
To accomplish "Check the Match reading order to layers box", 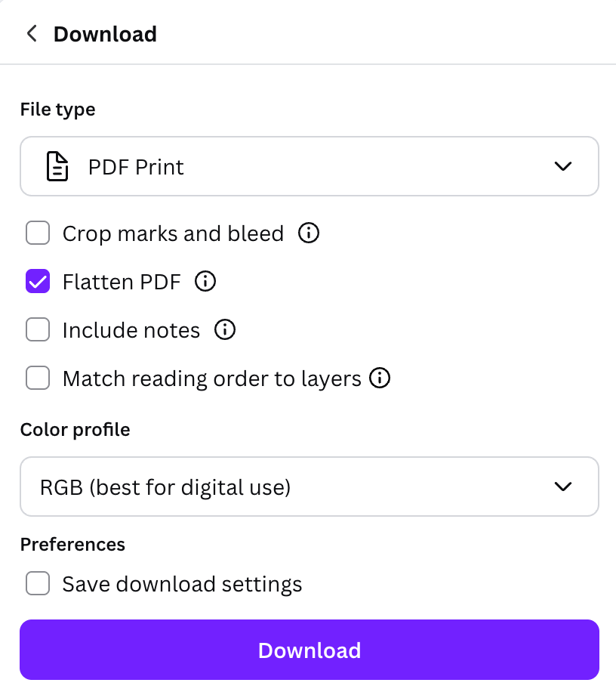I will [x=38, y=378].
